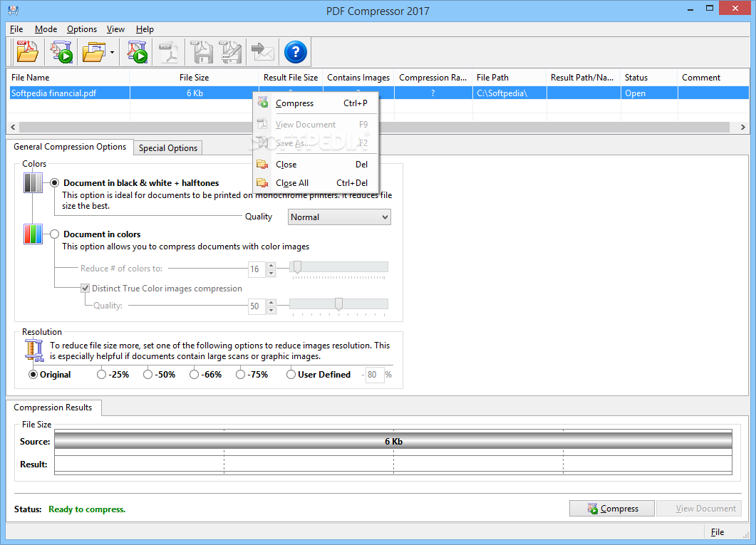
Task: Select the -25% resolution option
Action: point(101,375)
